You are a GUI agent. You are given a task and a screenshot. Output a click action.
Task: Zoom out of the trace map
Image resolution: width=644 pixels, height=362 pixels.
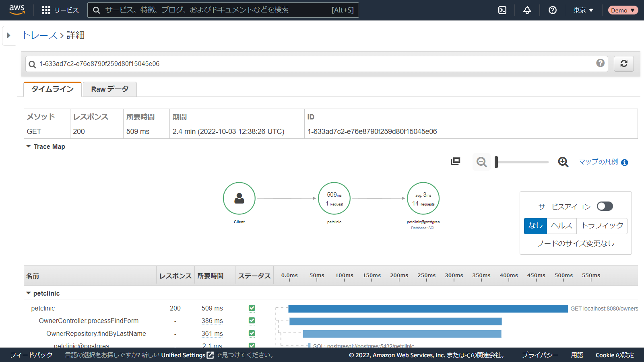point(481,162)
